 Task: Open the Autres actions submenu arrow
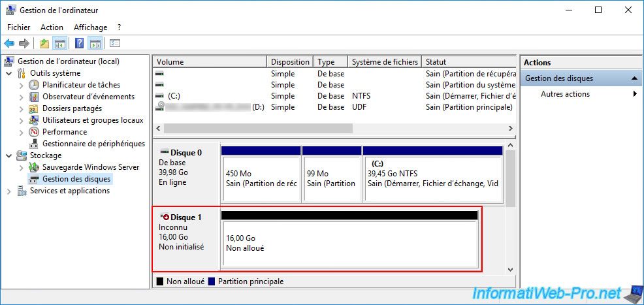635,94
